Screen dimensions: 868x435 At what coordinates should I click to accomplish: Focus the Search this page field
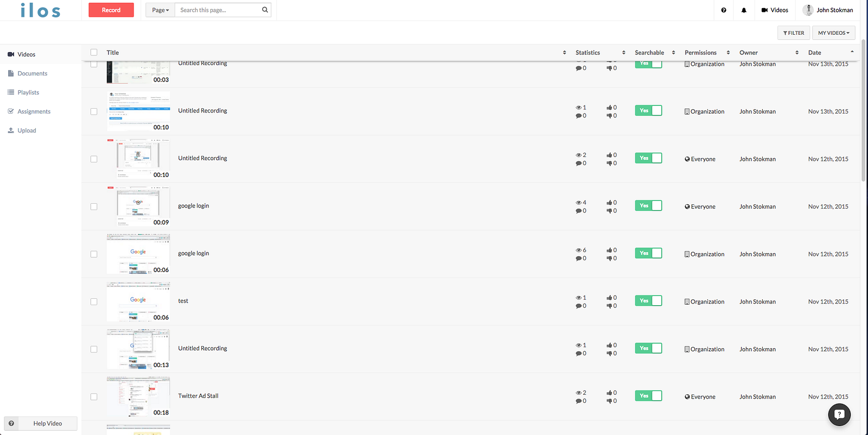218,10
